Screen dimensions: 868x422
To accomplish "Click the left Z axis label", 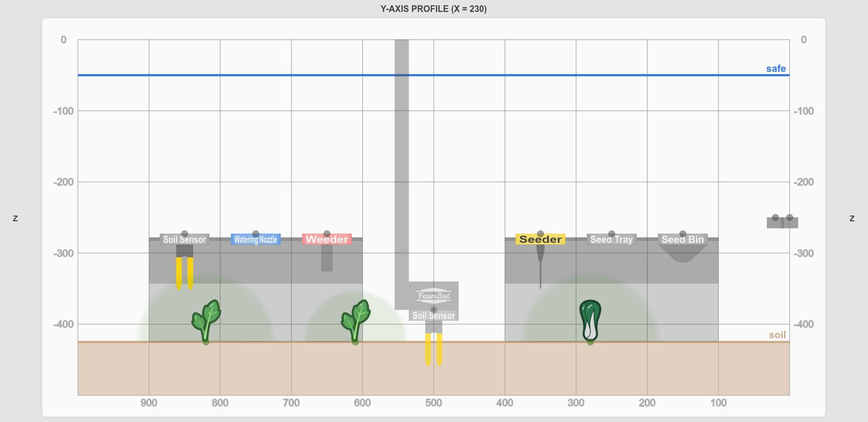I will pos(15,218).
